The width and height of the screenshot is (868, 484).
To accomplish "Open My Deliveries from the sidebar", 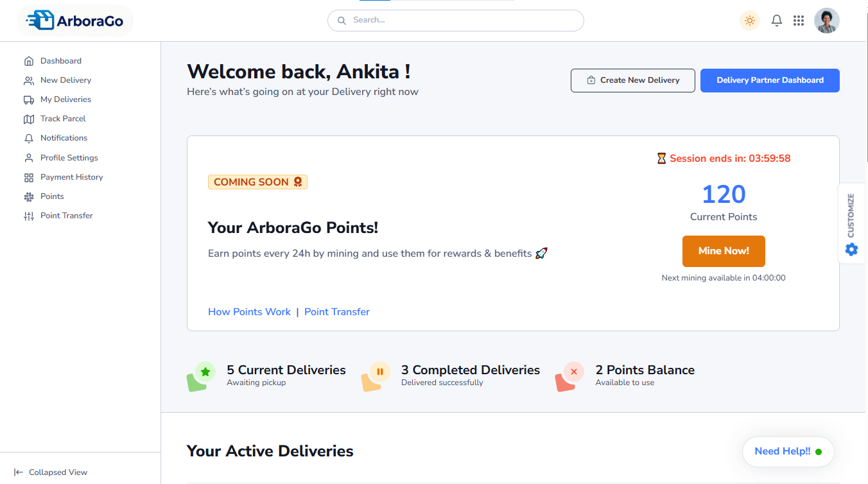I will click(65, 99).
